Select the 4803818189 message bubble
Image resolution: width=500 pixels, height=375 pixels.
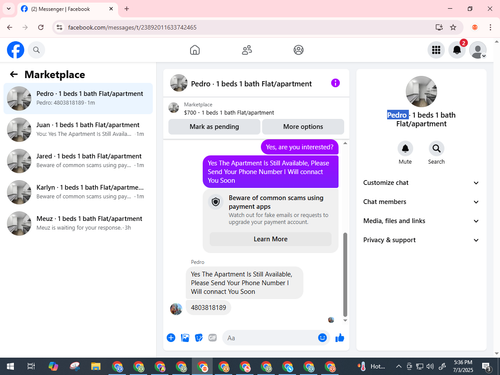coord(208,307)
